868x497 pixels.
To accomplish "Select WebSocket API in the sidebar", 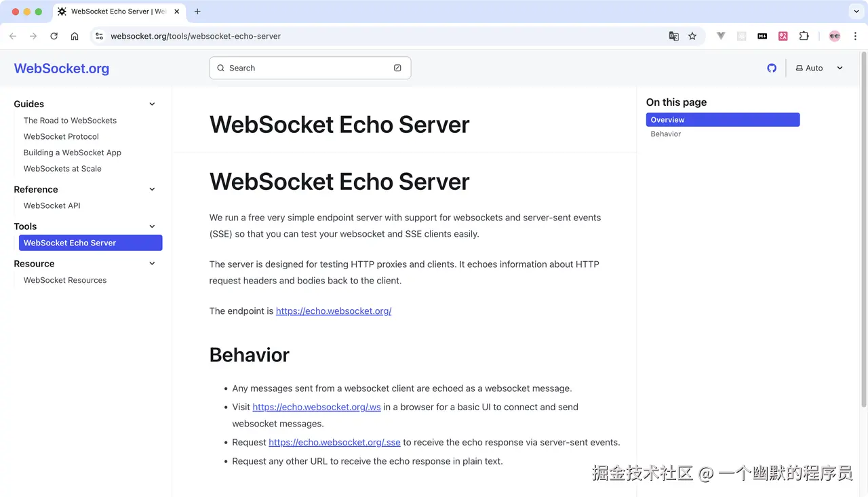I will [x=52, y=205].
